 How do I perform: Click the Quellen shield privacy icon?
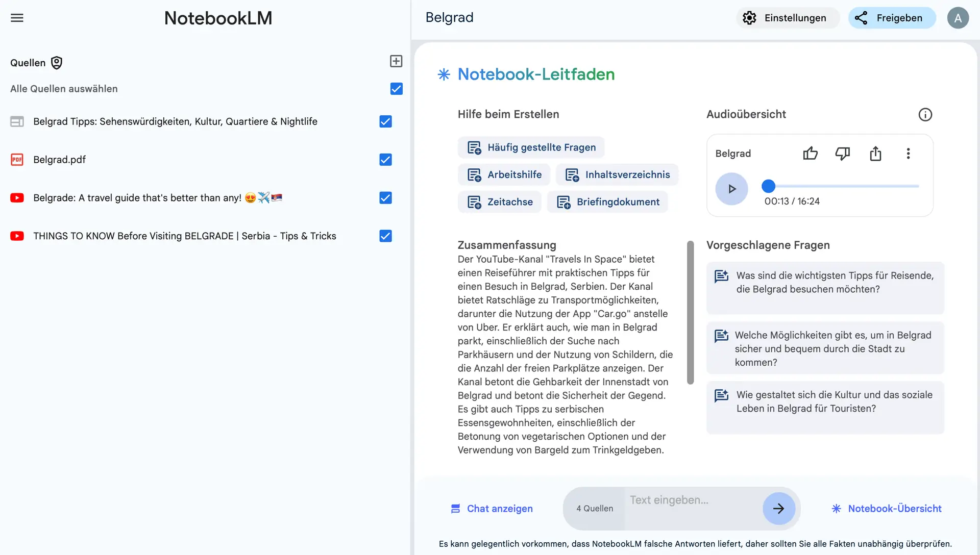click(57, 63)
